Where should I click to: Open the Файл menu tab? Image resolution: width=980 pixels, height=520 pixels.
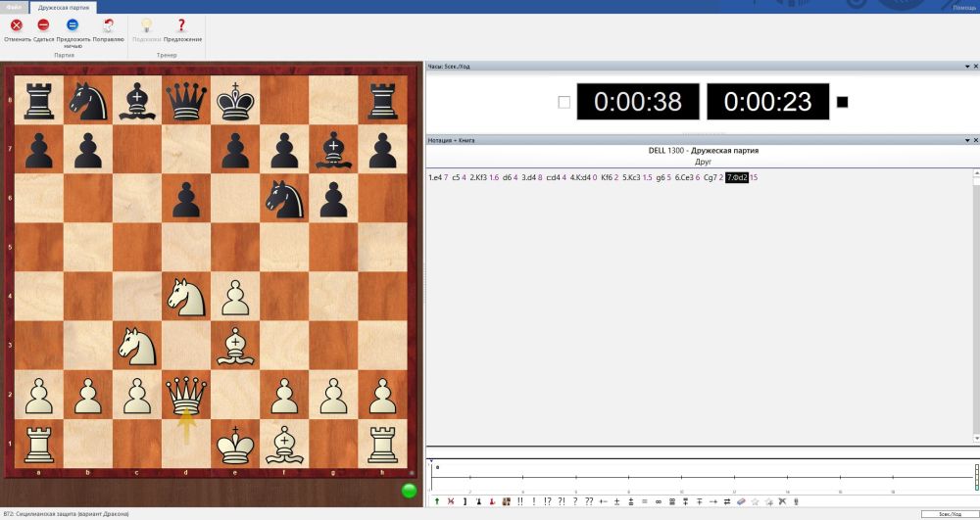pyautogui.click(x=14, y=8)
